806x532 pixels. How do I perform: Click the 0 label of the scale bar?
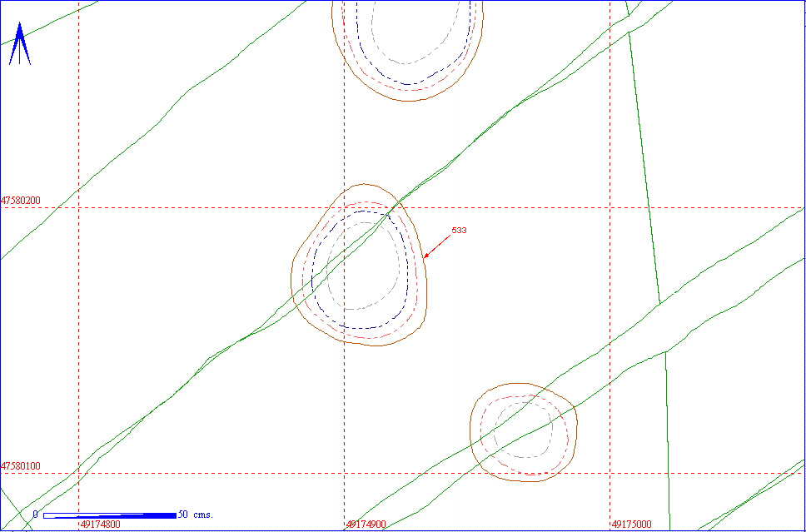click(x=35, y=515)
